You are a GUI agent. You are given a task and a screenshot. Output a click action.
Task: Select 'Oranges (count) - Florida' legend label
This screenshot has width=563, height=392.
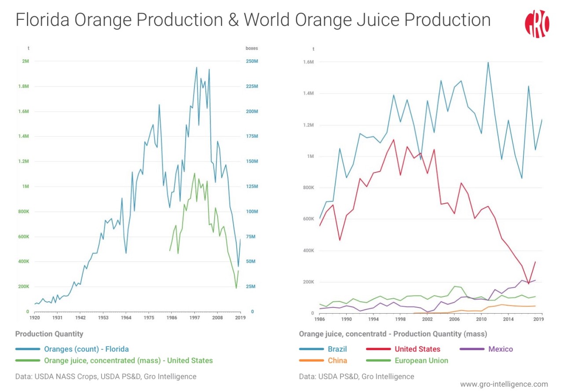(x=86, y=349)
